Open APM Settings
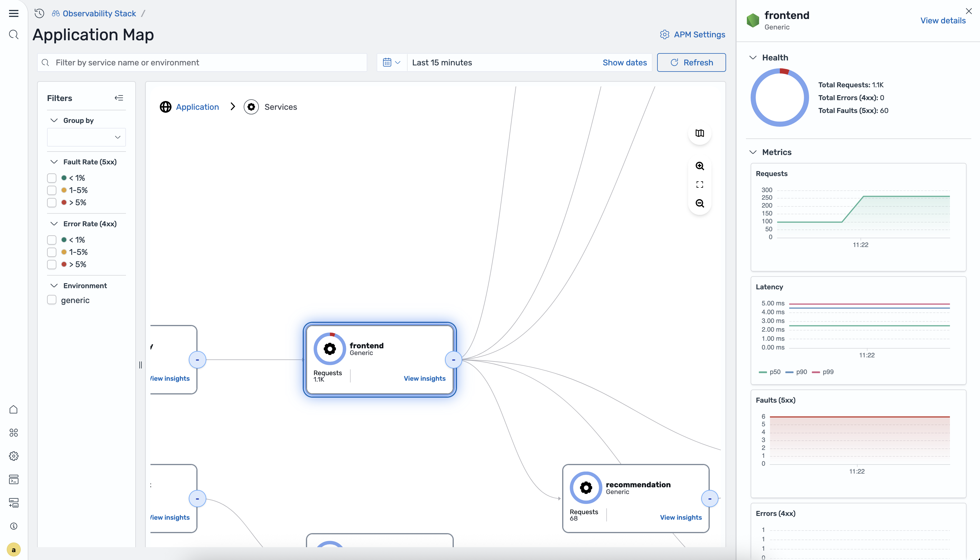The image size is (980, 560). 692,35
